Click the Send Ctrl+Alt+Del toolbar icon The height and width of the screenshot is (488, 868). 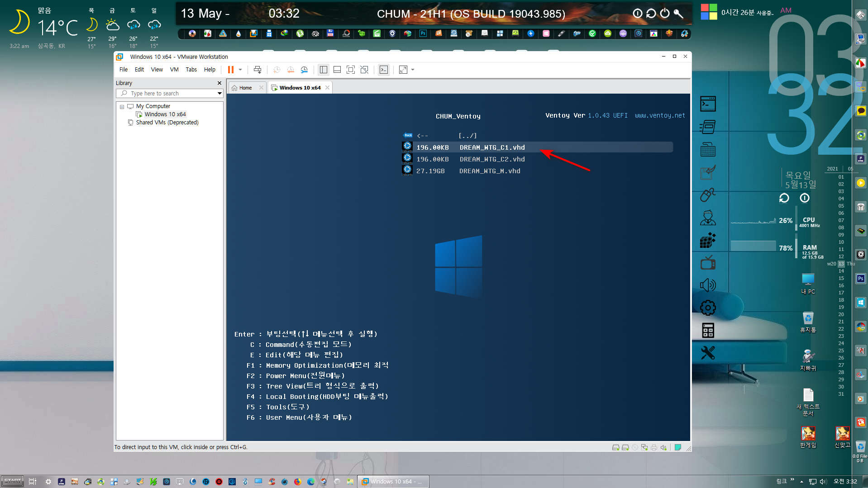click(x=258, y=70)
